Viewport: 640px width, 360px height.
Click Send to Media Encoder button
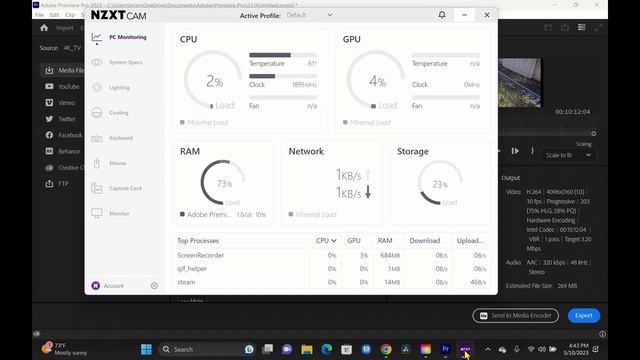(516, 316)
